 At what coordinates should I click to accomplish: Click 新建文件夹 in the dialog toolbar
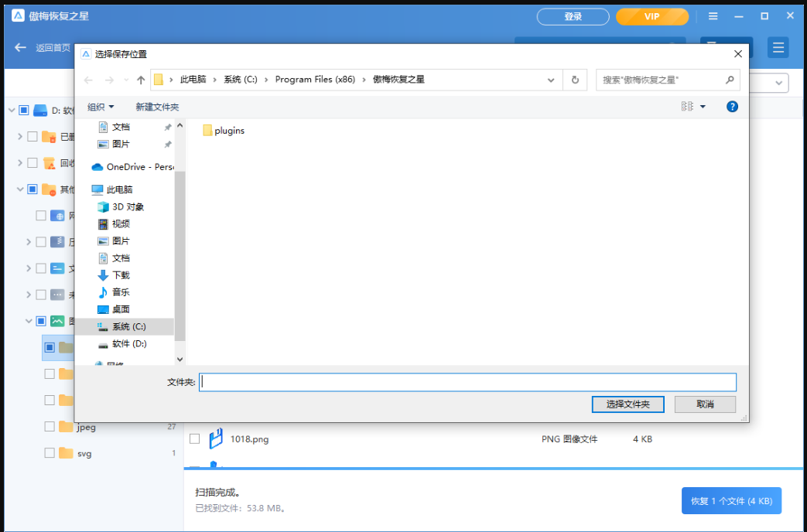click(x=157, y=107)
